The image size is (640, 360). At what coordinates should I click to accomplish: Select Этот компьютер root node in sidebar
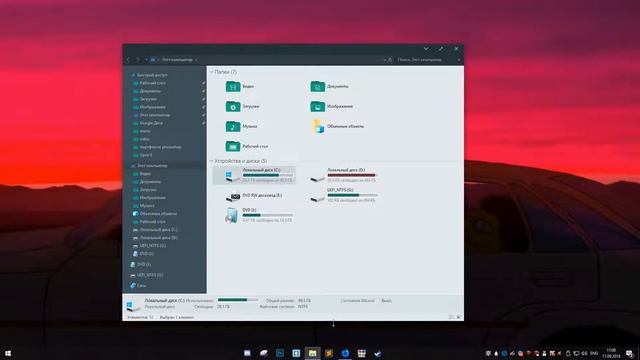click(149, 166)
